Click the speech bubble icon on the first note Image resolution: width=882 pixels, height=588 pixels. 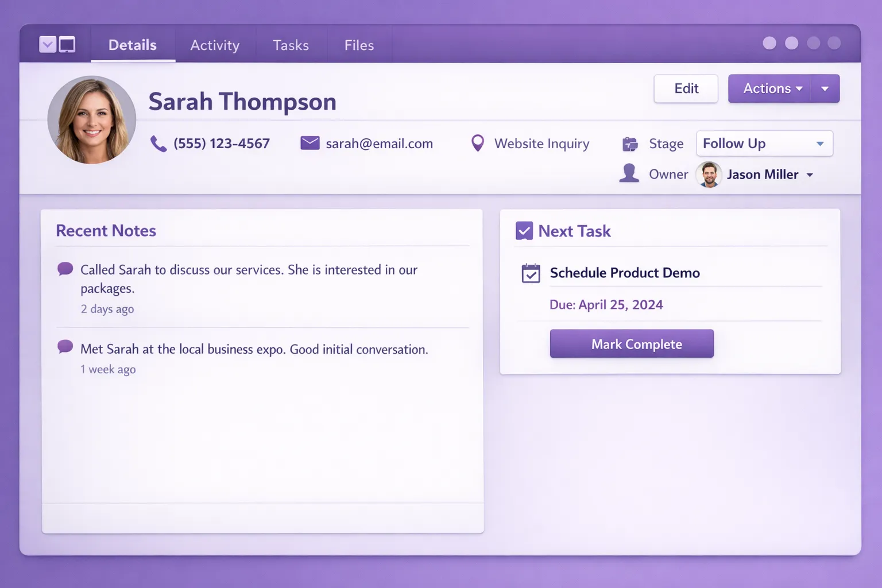(x=64, y=268)
